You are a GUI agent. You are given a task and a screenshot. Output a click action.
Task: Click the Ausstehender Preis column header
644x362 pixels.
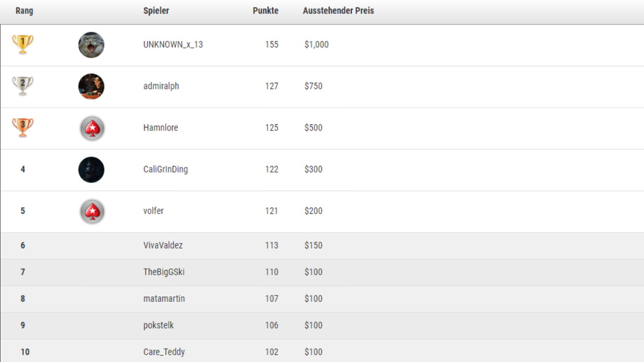[x=338, y=11]
